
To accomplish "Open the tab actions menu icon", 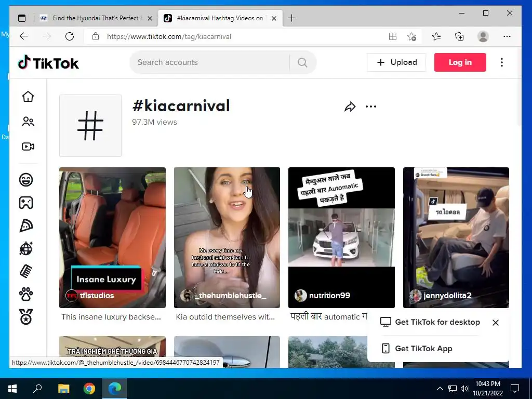I will click(x=22, y=18).
